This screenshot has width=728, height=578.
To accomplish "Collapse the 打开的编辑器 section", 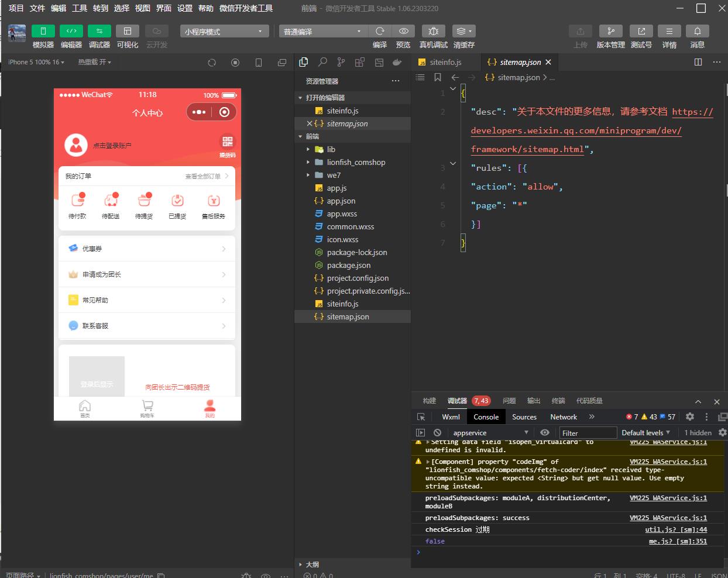I will [x=352, y=98].
